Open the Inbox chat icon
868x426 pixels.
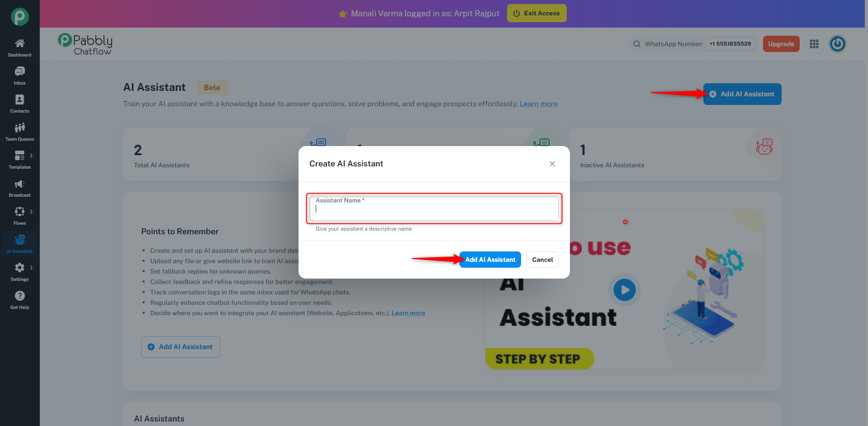(19, 71)
